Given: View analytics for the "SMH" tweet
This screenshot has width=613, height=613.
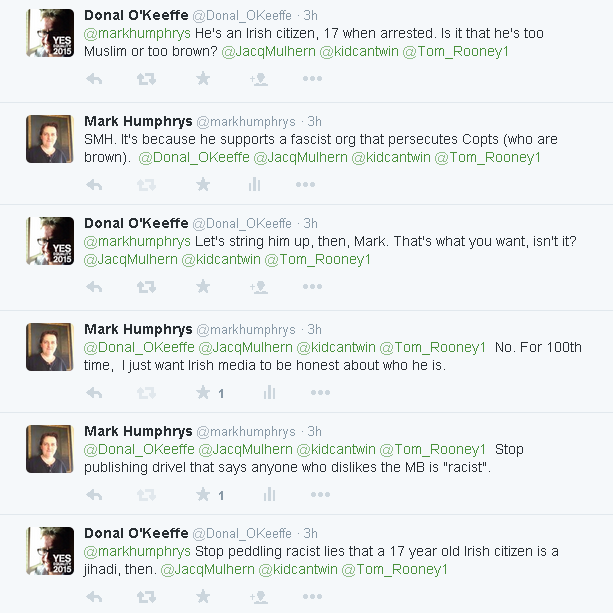Looking at the screenshot, I should click(x=254, y=184).
